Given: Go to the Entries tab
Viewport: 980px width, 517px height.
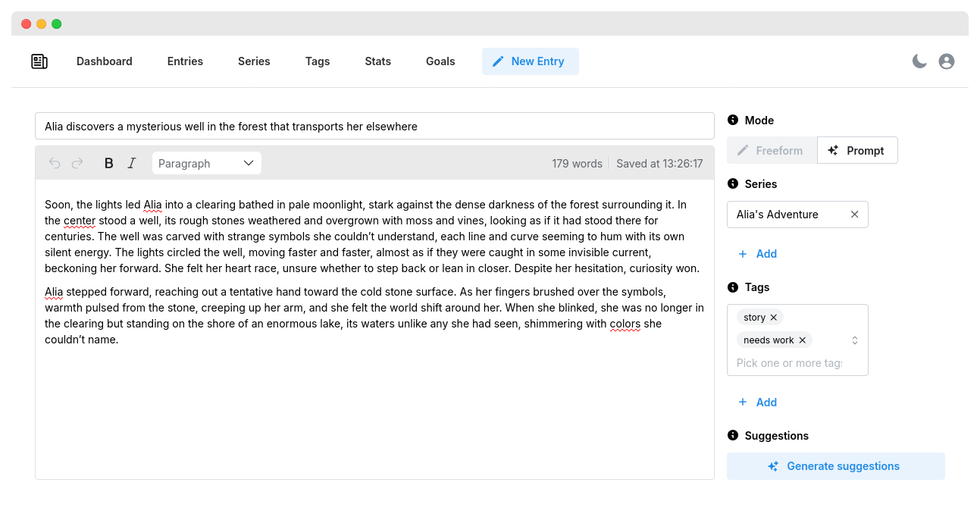Looking at the screenshot, I should tap(185, 61).
